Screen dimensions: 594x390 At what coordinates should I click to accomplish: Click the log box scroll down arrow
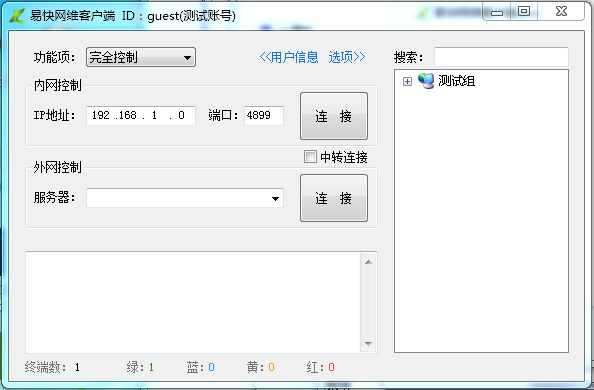click(368, 344)
